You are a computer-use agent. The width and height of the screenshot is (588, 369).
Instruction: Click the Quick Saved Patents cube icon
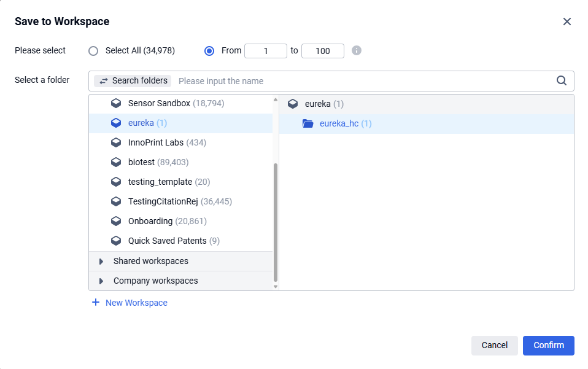coord(116,241)
